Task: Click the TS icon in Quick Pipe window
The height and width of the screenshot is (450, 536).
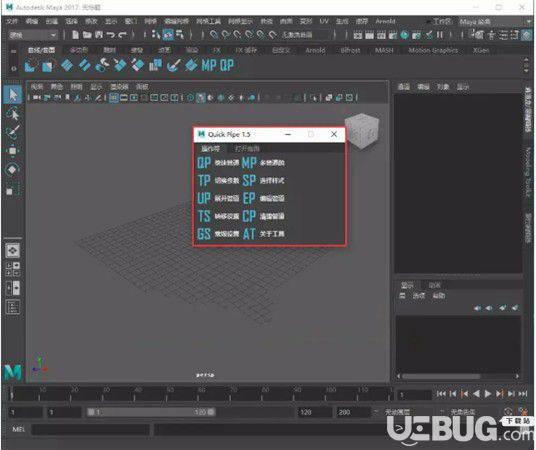Action: (x=204, y=216)
